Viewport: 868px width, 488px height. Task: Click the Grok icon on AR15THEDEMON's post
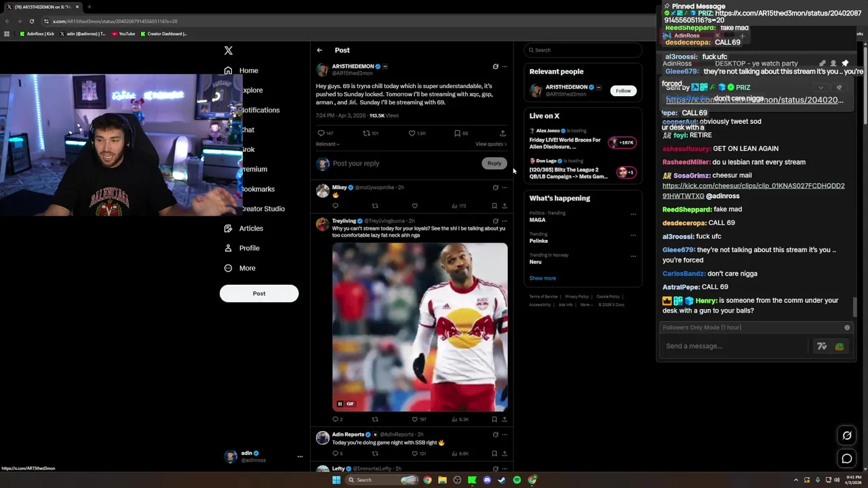click(495, 66)
